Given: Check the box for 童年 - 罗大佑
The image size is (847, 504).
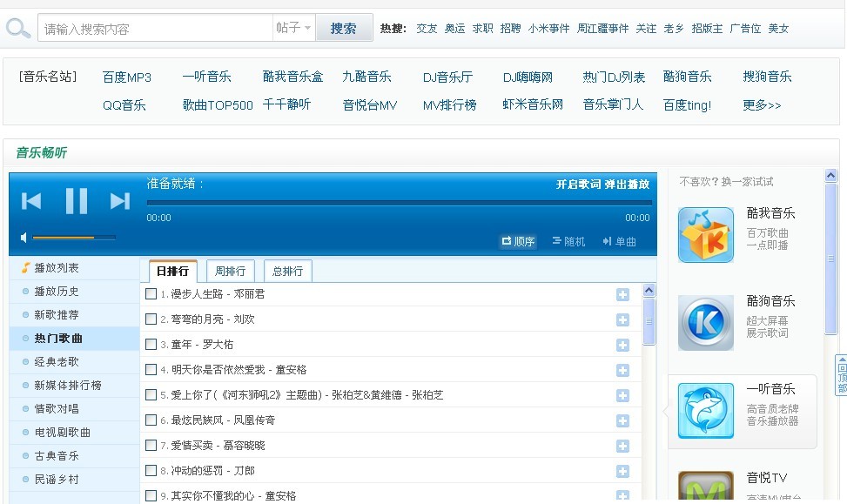Looking at the screenshot, I should coord(151,344).
